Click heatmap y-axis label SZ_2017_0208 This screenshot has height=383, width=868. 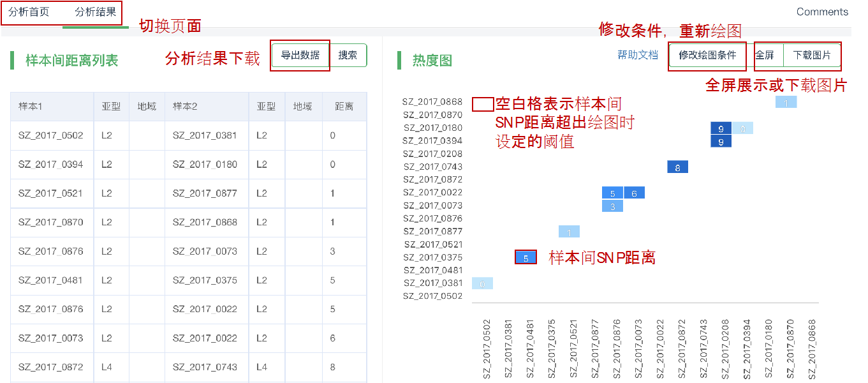pos(433,154)
